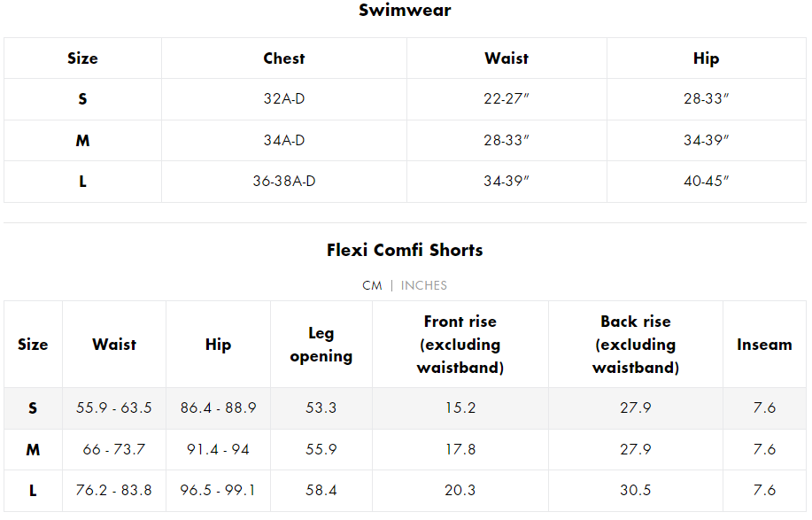Click the Flexi Comfi Shorts heading
Screen dimensions: 812x520
405,250
